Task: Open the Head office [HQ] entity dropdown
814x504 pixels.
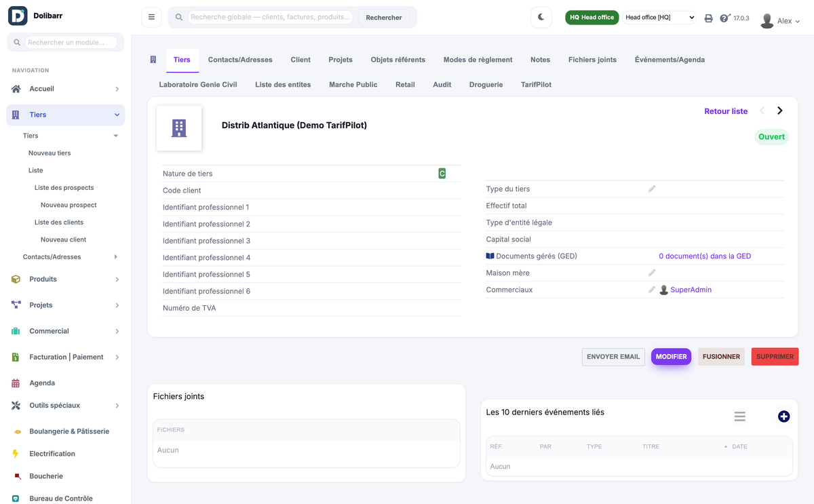Action: point(659,18)
